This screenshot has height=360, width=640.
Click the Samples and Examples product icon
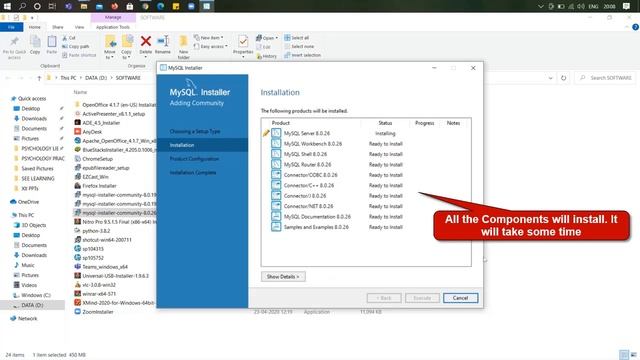click(x=276, y=227)
